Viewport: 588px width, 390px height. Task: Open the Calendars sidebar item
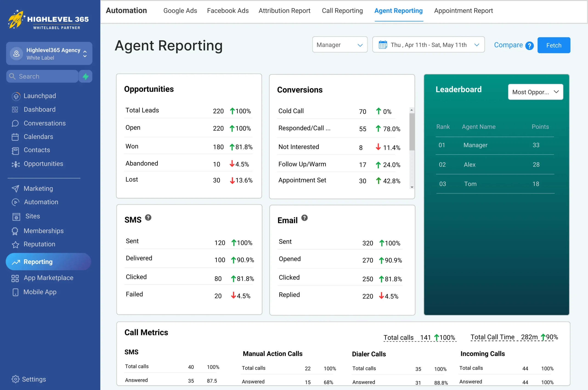[x=38, y=137]
